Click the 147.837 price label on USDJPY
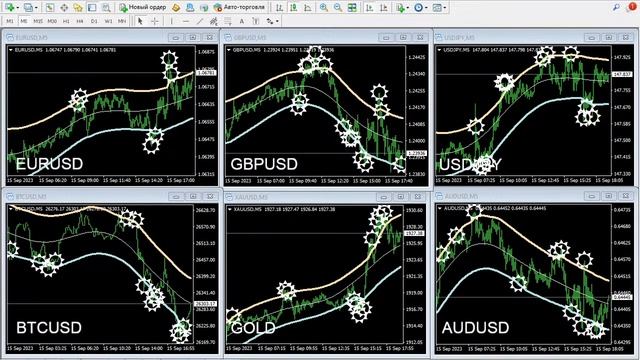Viewport: 640px width, 360px height. [622, 74]
